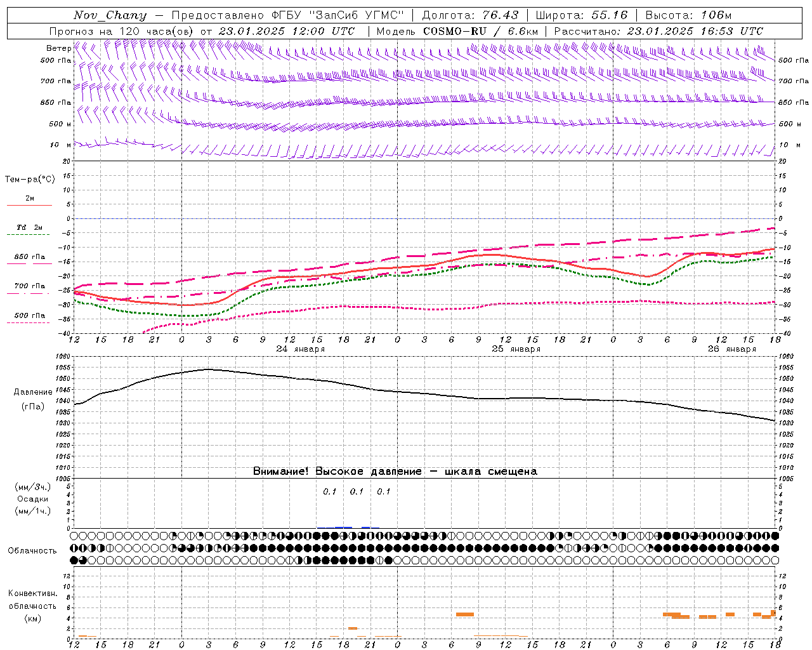Click the (мм/1ч.) precipitation unit label

pyautogui.click(x=33, y=511)
